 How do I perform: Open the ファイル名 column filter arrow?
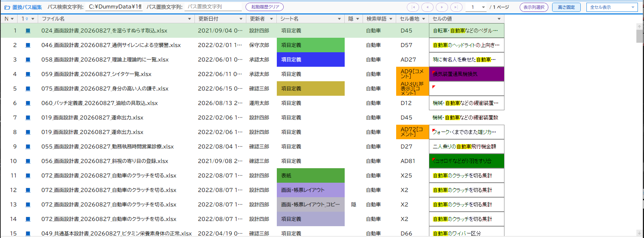190,19
